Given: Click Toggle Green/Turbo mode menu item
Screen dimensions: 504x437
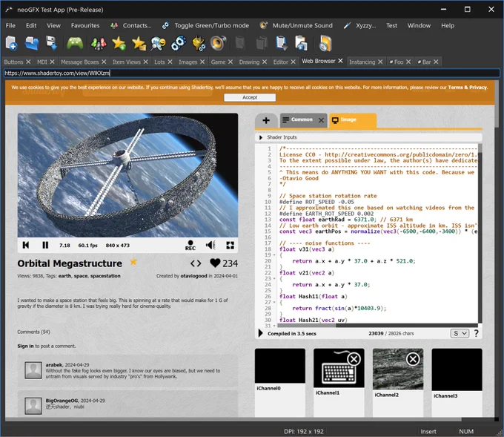Looking at the screenshot, I should click(205, 25).
